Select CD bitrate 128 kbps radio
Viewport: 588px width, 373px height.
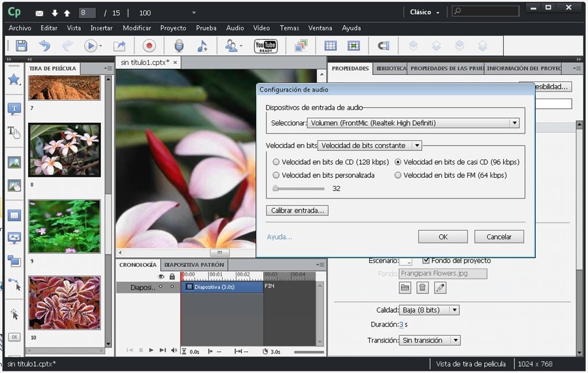(276, 162)
